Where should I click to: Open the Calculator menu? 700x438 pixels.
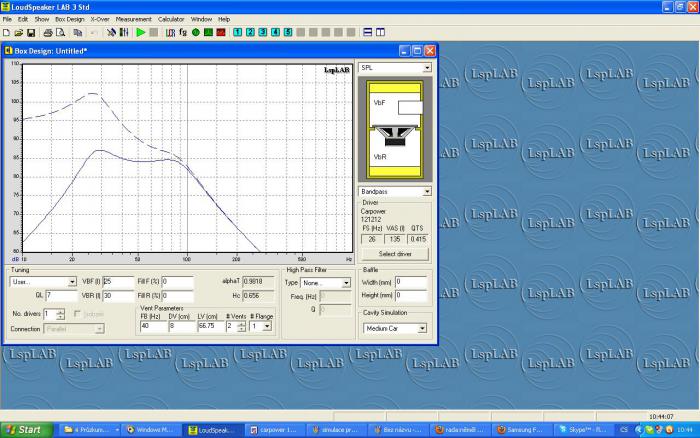[171, 19]
